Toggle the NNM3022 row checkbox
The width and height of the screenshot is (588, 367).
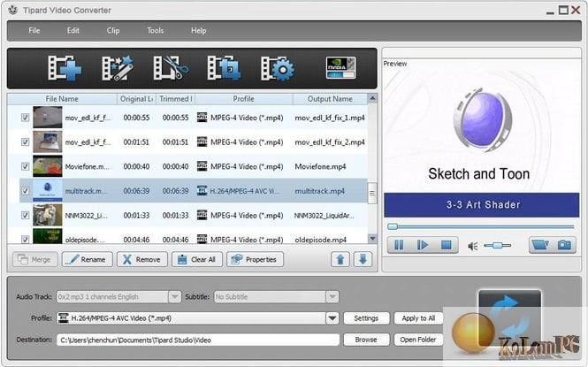25,215
